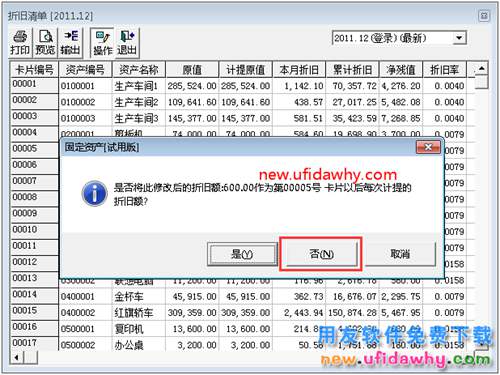Click residual value 5,482.08 cell
This screenshot has height=375, width=500.
pos(401,102)
